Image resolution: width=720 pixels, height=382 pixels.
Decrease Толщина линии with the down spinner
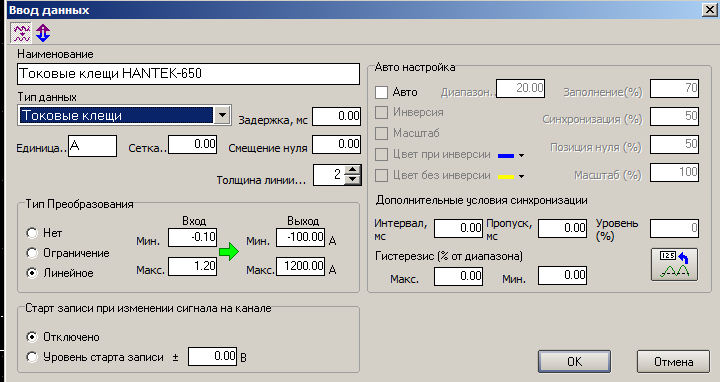click(x=353, y=180)
